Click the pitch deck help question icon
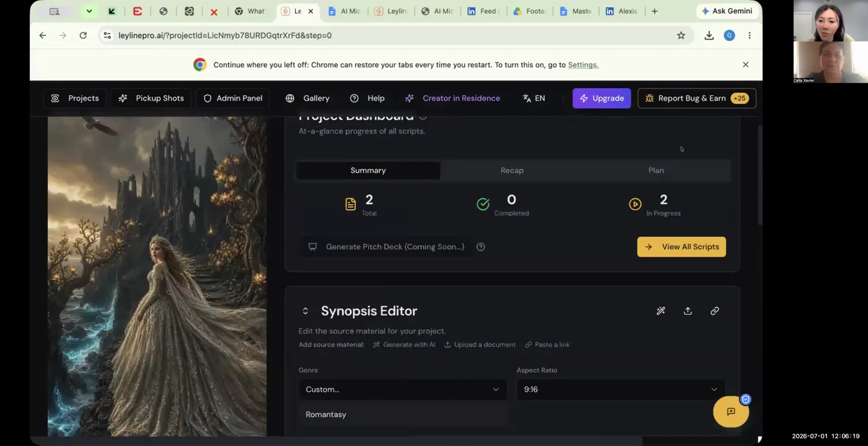868x446 pixels. click(x=481, y=247)
